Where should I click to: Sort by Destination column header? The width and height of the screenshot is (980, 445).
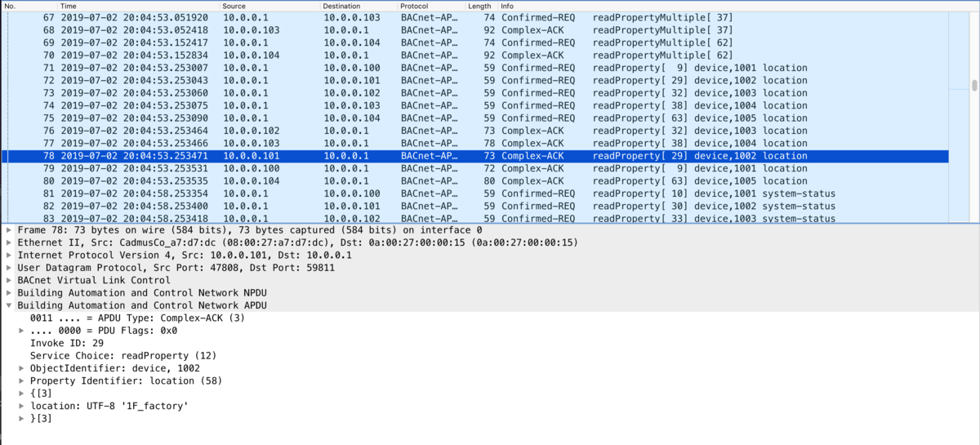(359, 6)
